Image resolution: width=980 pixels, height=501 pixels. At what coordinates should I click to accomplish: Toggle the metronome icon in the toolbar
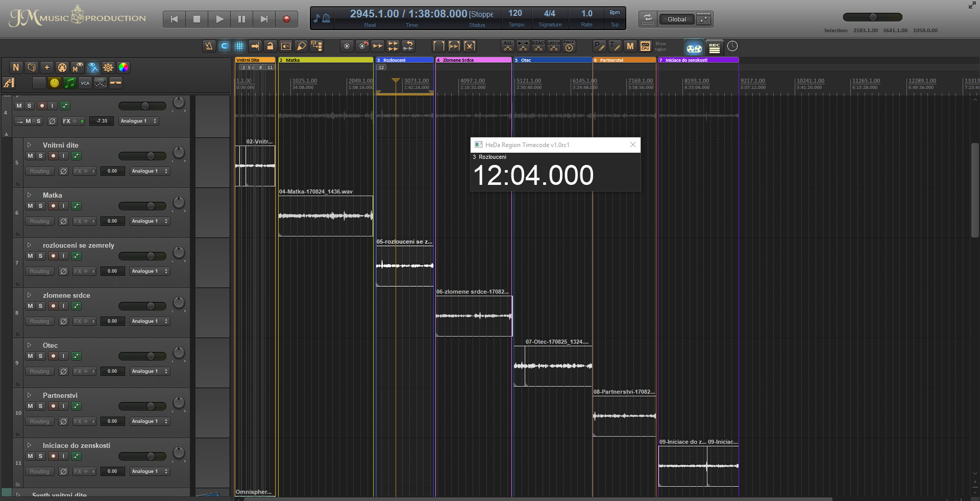[209, 46]
